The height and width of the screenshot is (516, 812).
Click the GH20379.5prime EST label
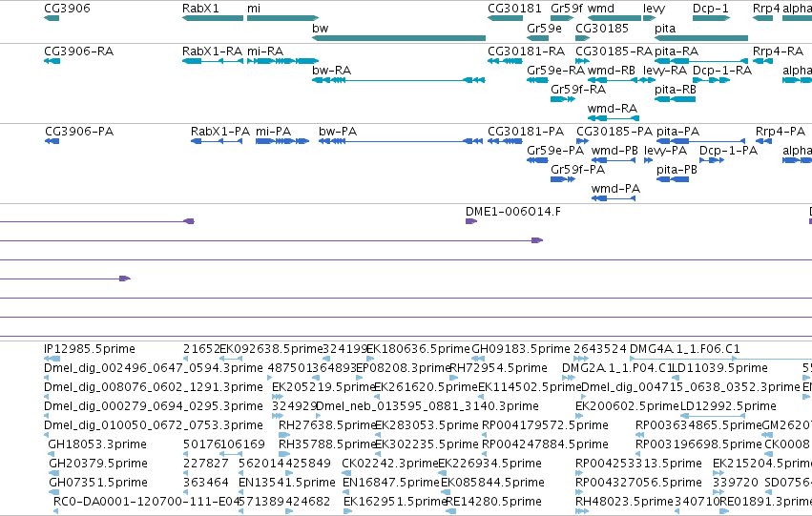(98, 464)
